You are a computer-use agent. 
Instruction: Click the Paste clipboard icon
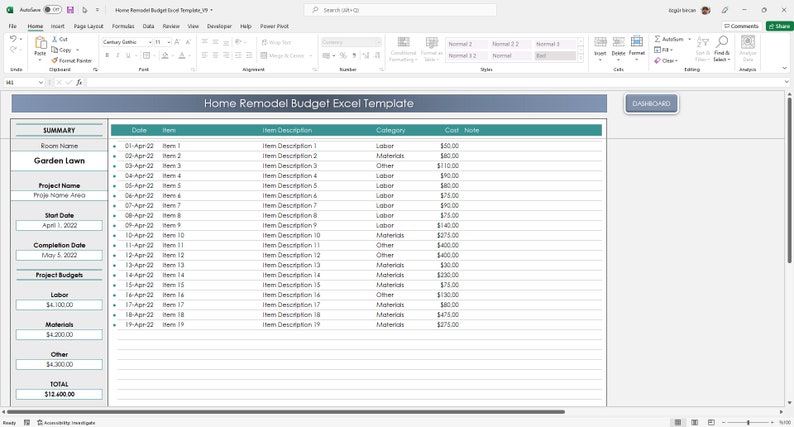tap(40, 44)
